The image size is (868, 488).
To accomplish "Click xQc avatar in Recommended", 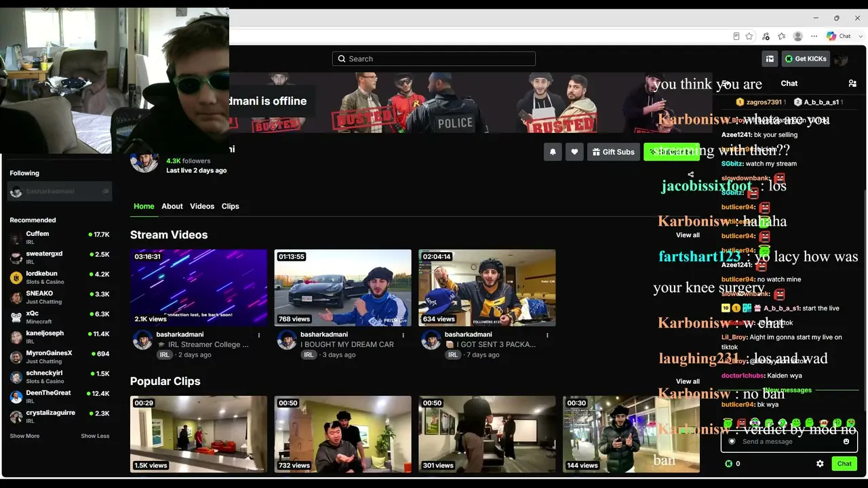I will tap(16, 318).
